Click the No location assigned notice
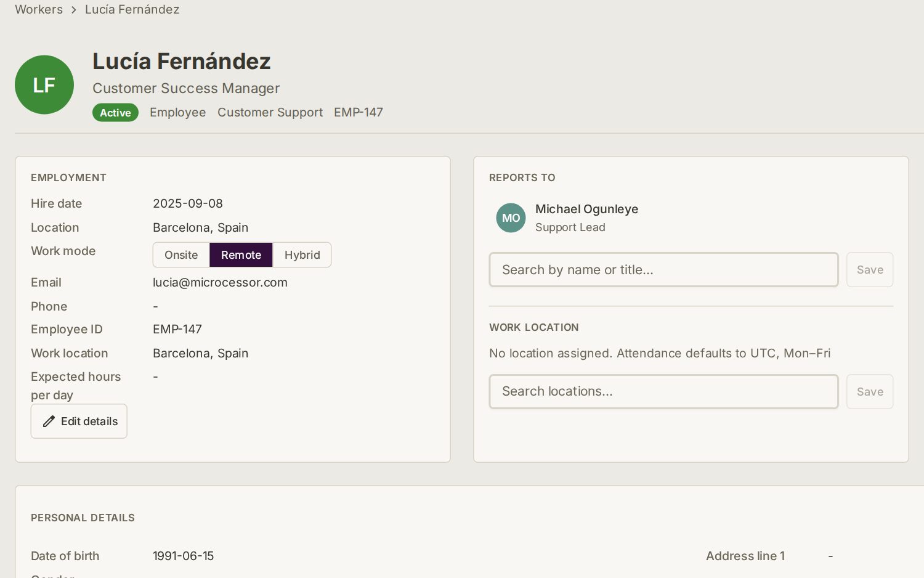Viewport: 924px width, 578px height. tap(660, 354)
